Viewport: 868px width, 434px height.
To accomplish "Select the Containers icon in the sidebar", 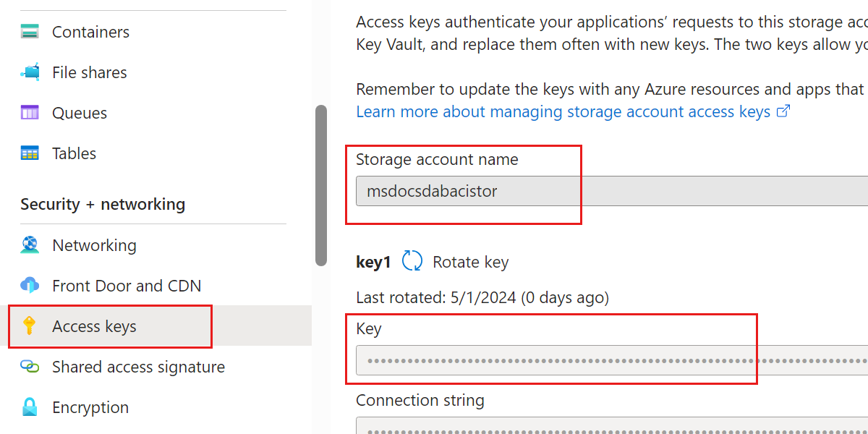I will 30,31.
